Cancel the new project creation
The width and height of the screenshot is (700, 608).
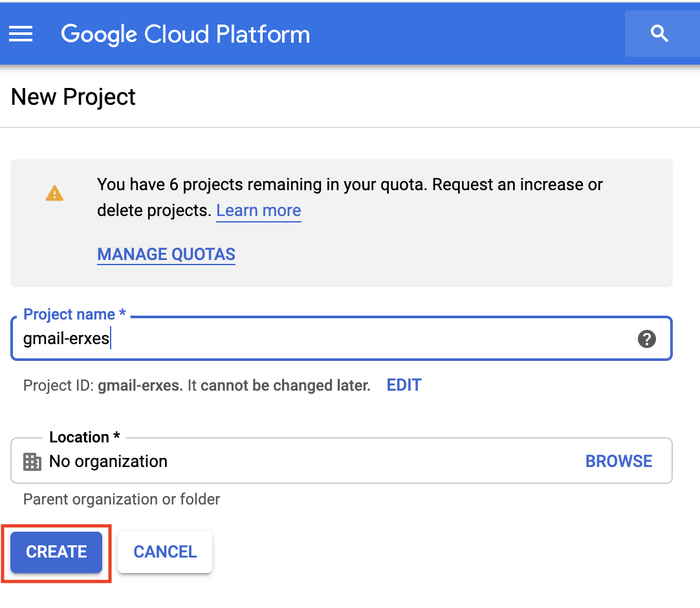coord(165,552)
